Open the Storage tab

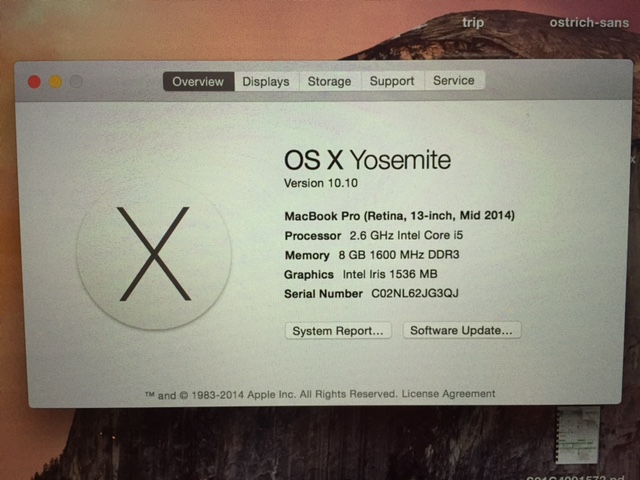point(329,81)
